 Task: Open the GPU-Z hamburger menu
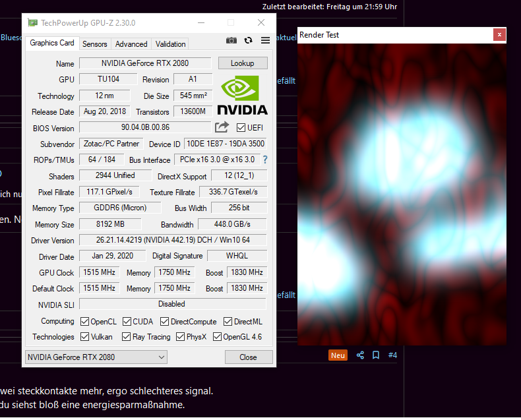click(x=265, y=40)
